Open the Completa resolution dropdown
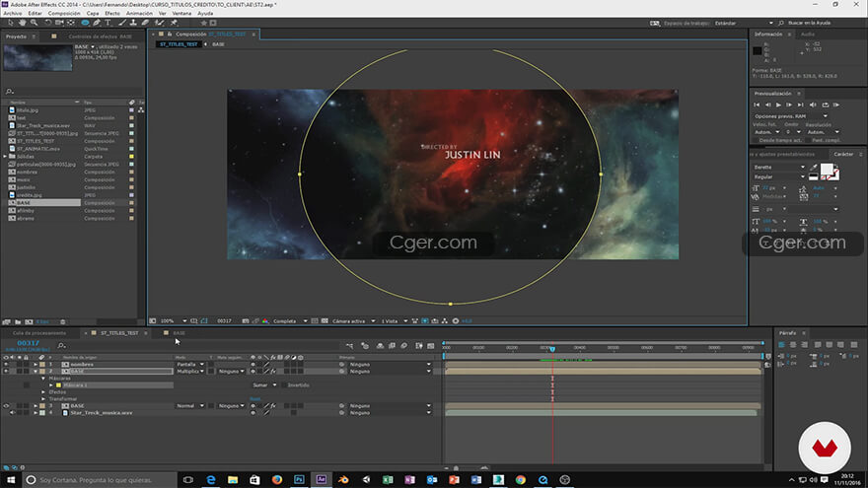 tap(290, 321)
